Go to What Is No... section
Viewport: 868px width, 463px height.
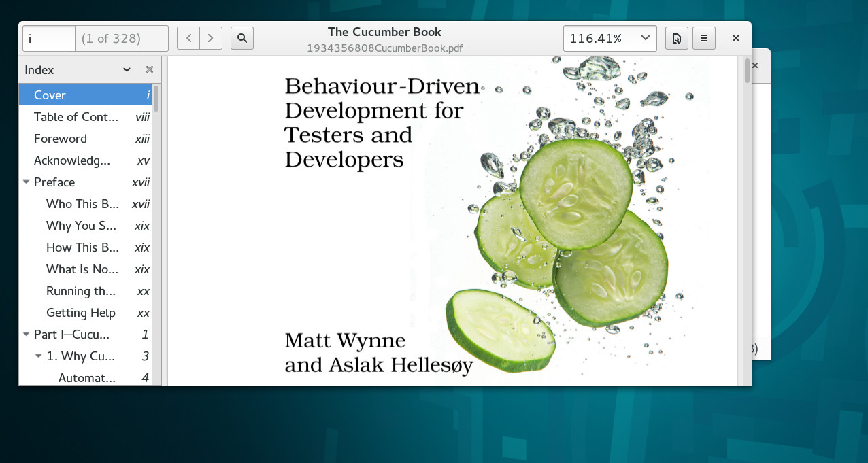coord(85,269)
